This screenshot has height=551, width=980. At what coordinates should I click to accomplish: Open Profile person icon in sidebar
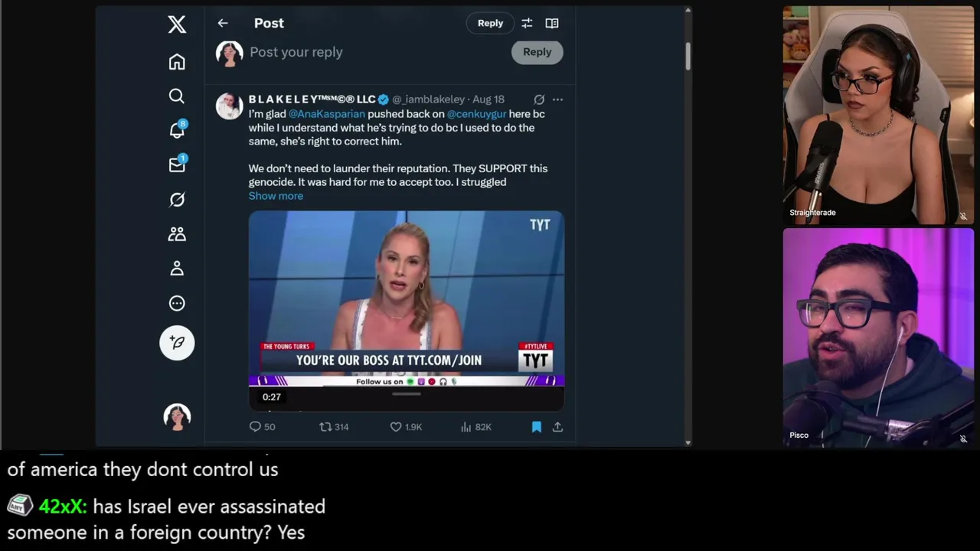pos(177,269)
